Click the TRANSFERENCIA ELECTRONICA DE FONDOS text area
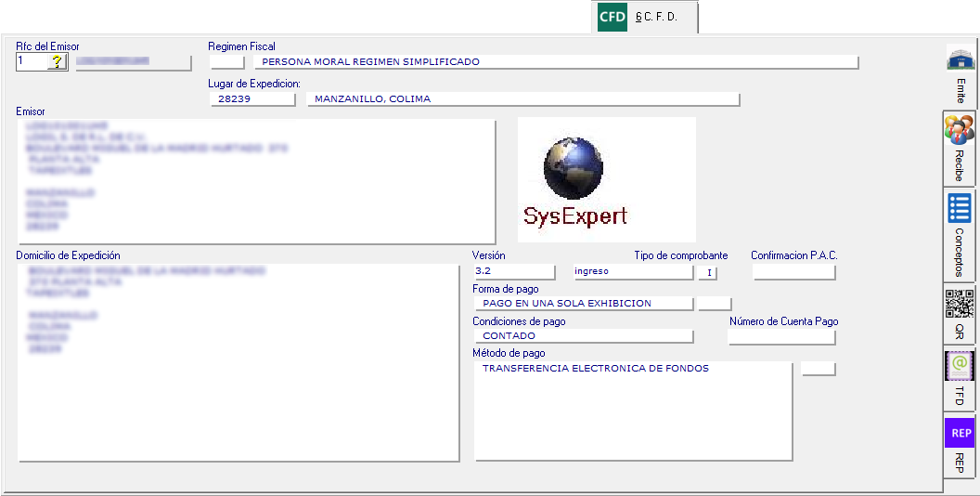The image size is (980, 496). (x=633, y=411)
